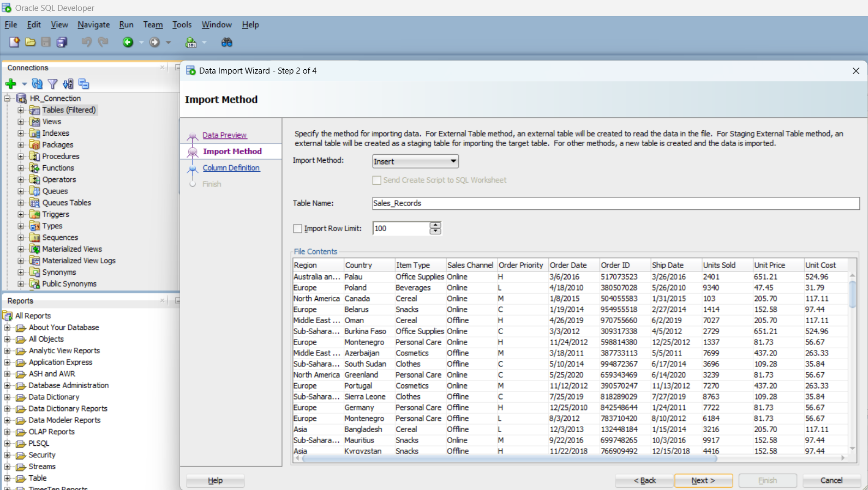
Task: Select the Materialized Views node icon
Action: tap(34, 249)
